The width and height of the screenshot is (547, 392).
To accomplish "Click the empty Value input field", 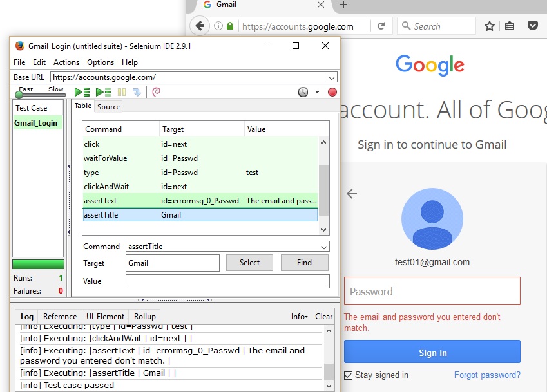I will coord(227,281).
